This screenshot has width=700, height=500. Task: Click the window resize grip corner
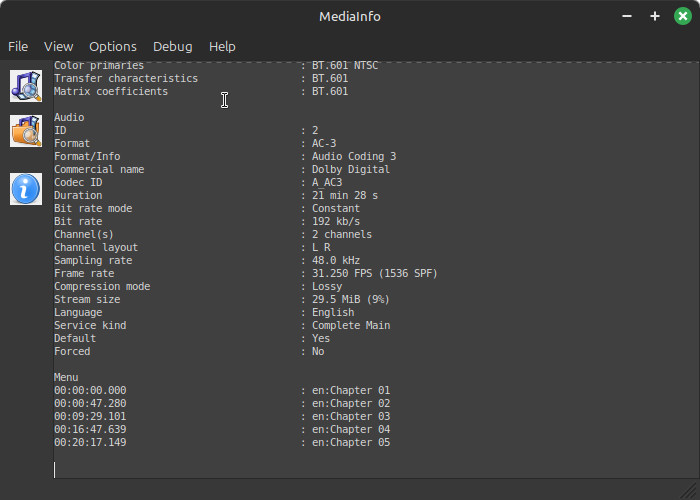click(x=691, y=491)
